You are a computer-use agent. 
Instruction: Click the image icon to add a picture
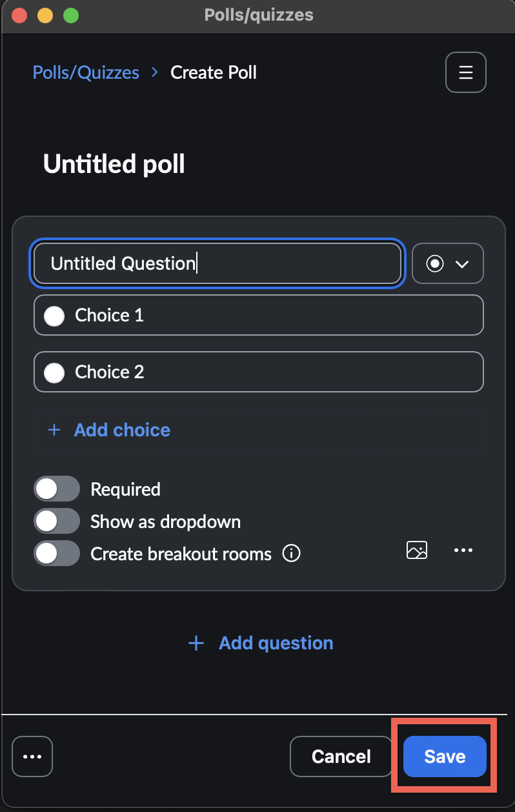[x=417, y=550]
